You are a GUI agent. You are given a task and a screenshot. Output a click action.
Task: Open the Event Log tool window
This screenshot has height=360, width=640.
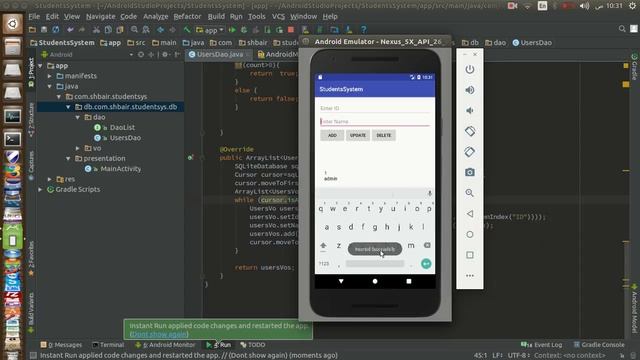[x=542, y=345]
